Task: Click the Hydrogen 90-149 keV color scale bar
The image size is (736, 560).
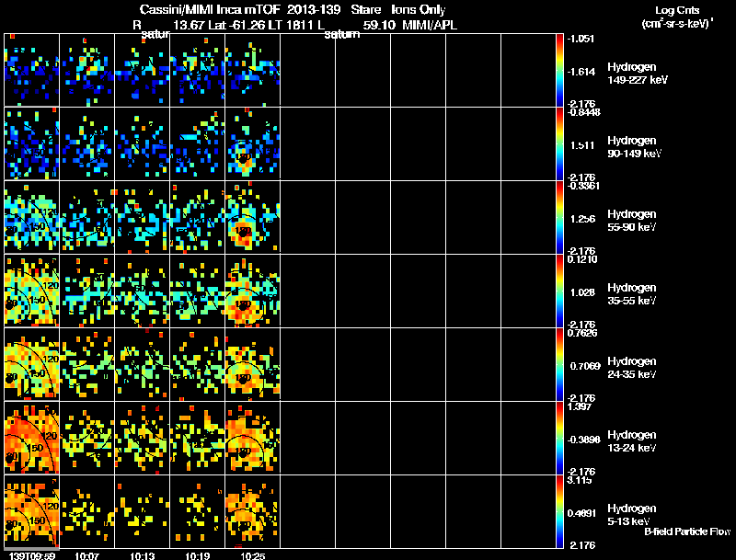Action: tap(559, 143)
